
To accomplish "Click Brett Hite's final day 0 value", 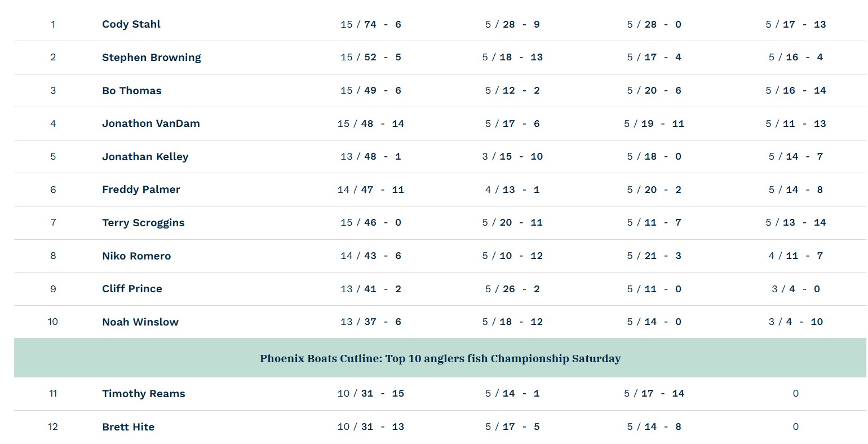I will [795, 427].
